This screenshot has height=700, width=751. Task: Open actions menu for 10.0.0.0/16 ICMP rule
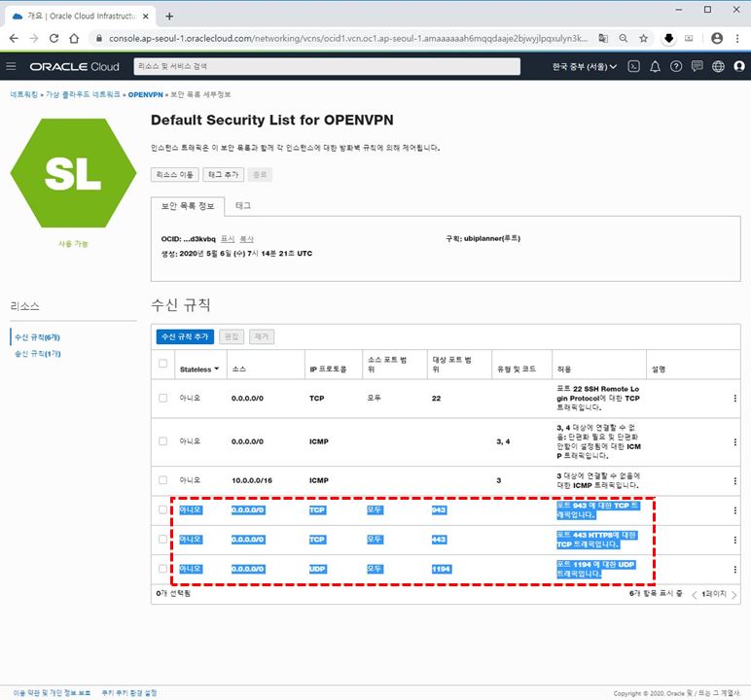click(x=734, y=480)
